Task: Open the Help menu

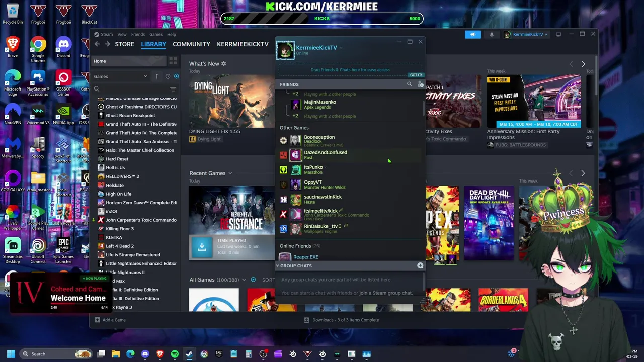Action: (172, 35)
